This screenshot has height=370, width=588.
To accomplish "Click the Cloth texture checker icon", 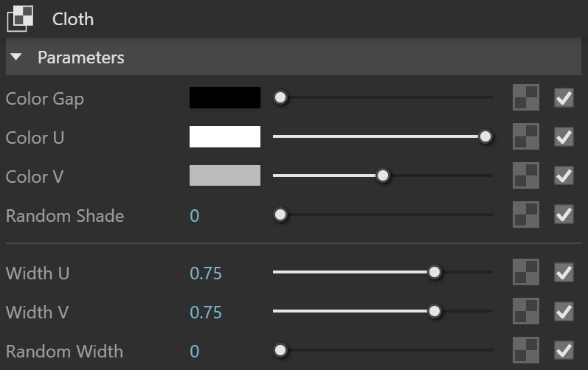I will (x=20, y=18).
